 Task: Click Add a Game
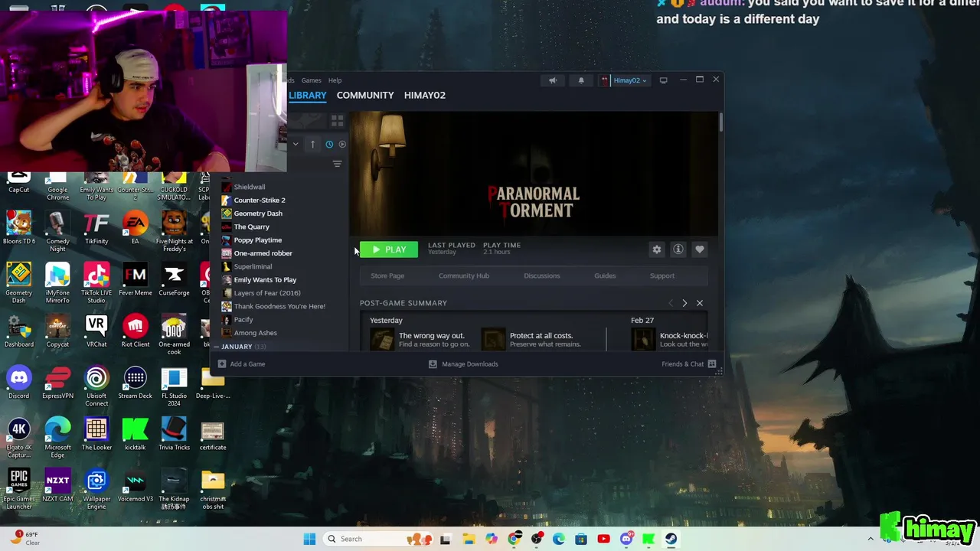[242, 364]
